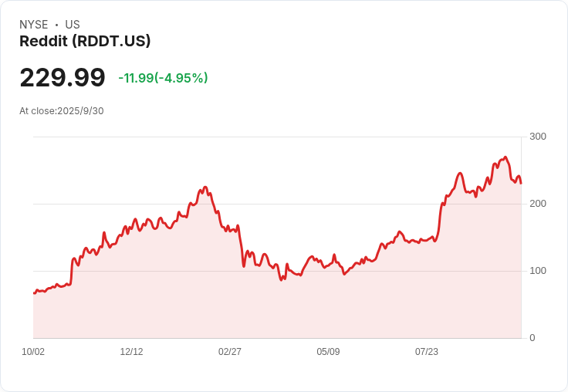Click the last data point at the line's right end
The image size is (568, 392).
pyautogui.click(x=521, y=183)
